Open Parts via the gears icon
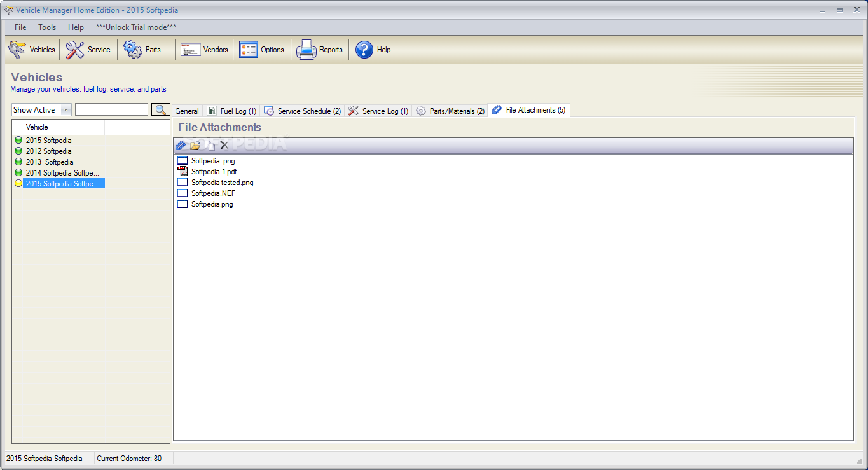868x470 pixels. (x=133, y=50)
